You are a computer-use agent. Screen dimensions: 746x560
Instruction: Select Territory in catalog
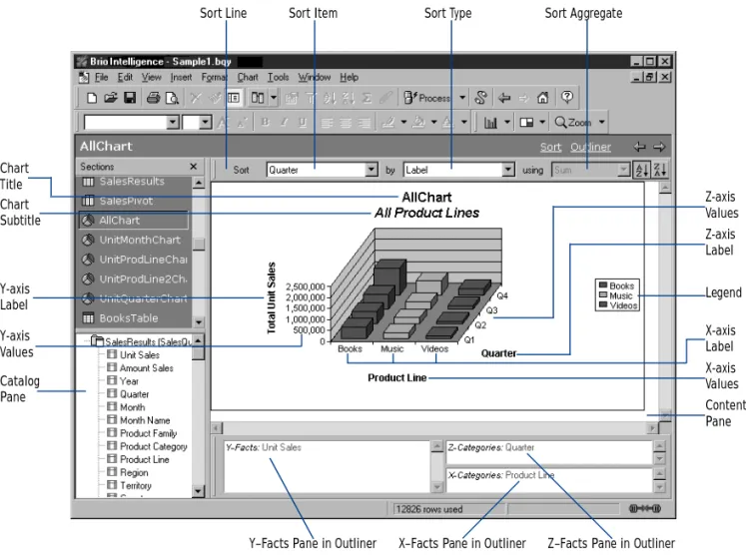(x=136, y=485)
